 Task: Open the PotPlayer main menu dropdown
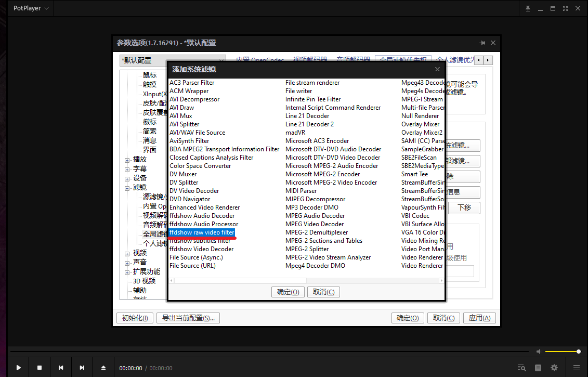coord(31,8)
